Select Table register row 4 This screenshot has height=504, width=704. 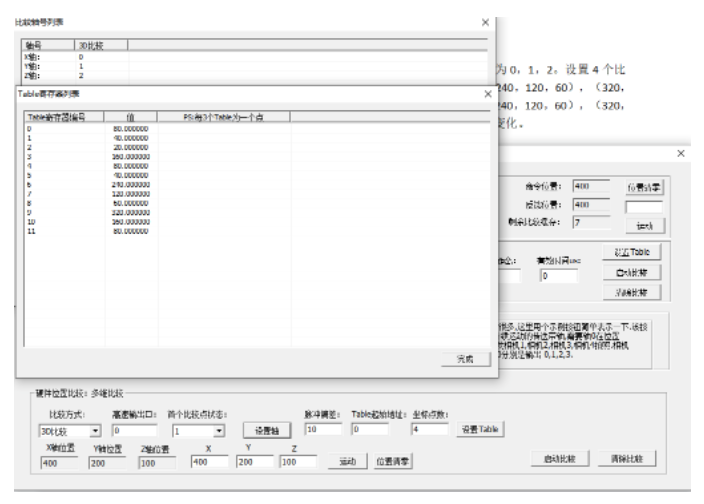257,166
